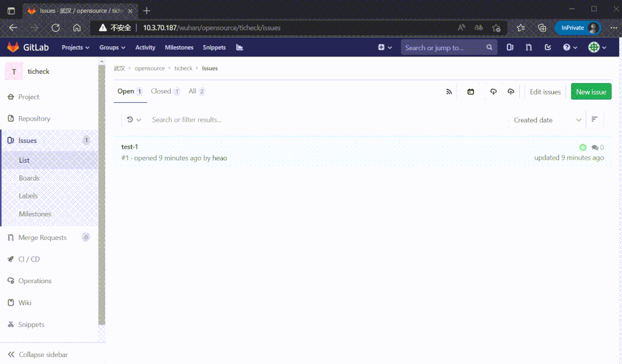Open the To-Do list checkmark icon

click(548, 47)
